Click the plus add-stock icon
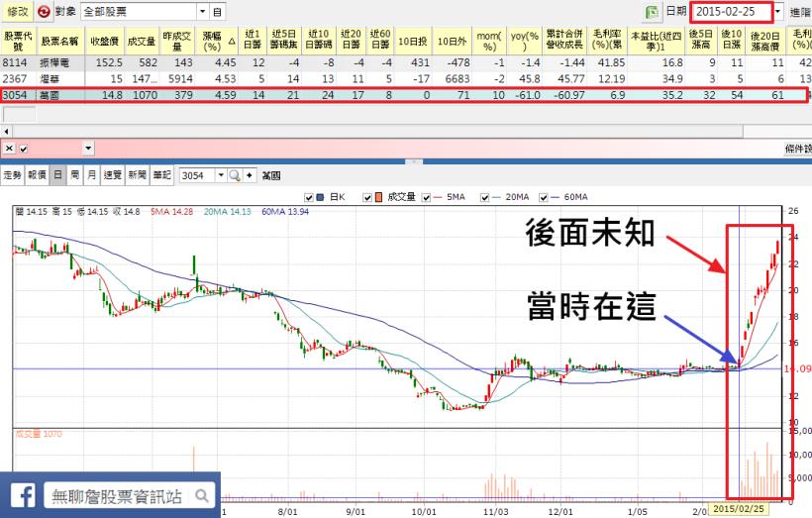Image resolution: width=812 pixels, height=518 pixels. (x=250, y=175)
